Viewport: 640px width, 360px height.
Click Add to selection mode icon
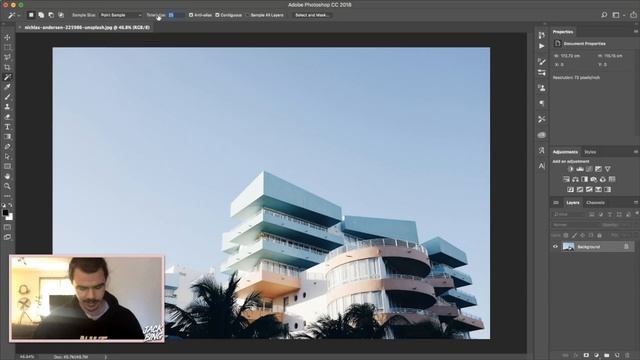(41, 15)
